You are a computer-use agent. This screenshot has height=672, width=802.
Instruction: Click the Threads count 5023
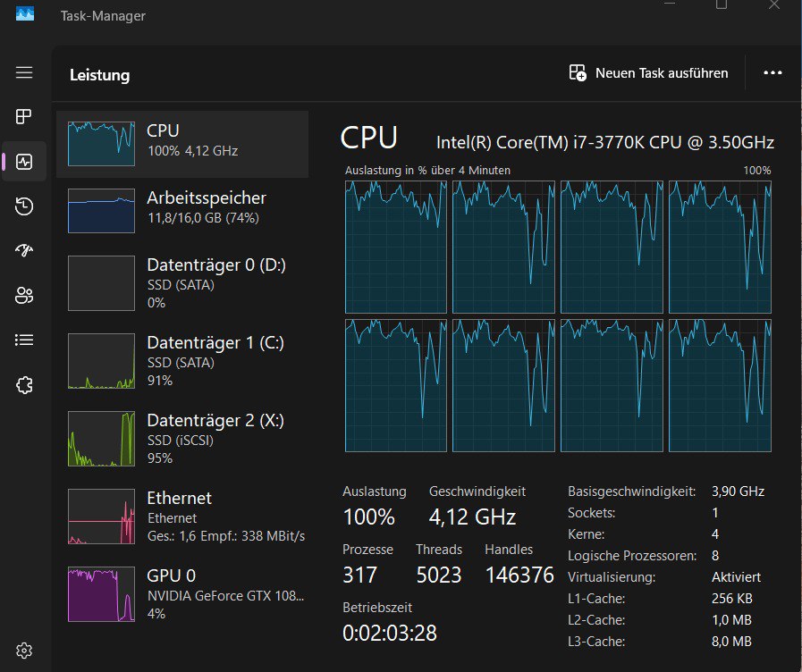point(439,575)
